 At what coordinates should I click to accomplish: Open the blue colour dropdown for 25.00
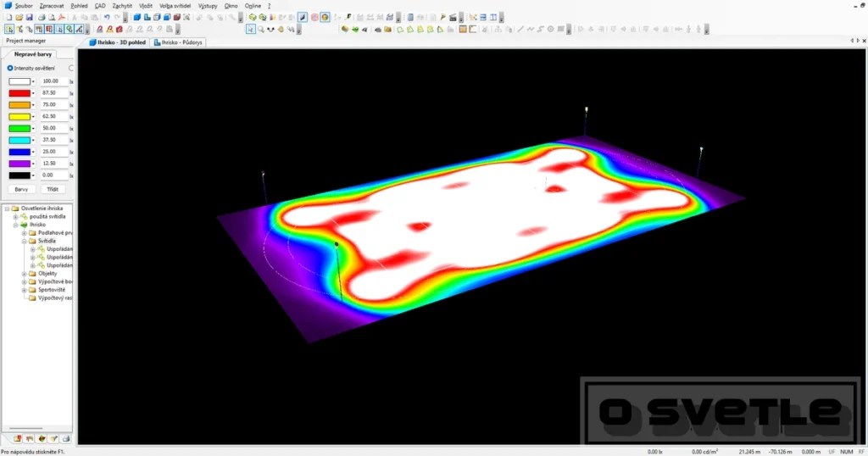[33, 152]
